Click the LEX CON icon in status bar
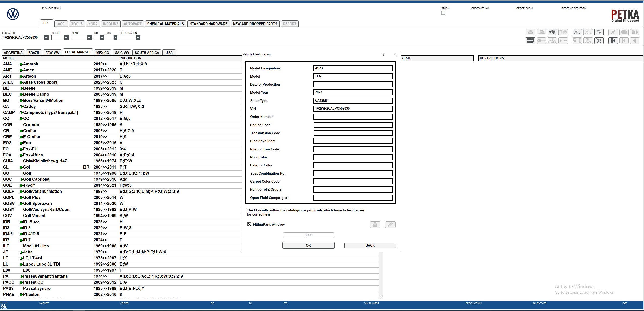 click(x=4, y=306)
